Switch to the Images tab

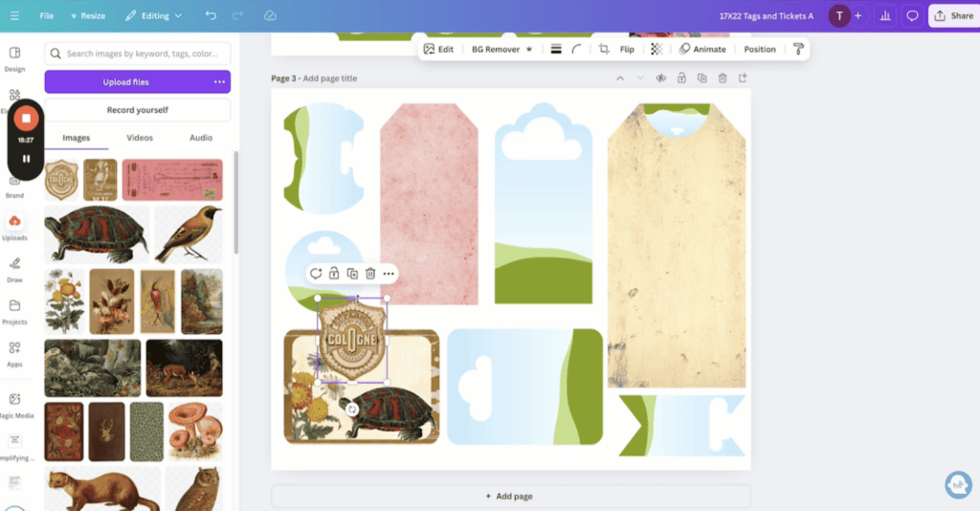[77, 138]
